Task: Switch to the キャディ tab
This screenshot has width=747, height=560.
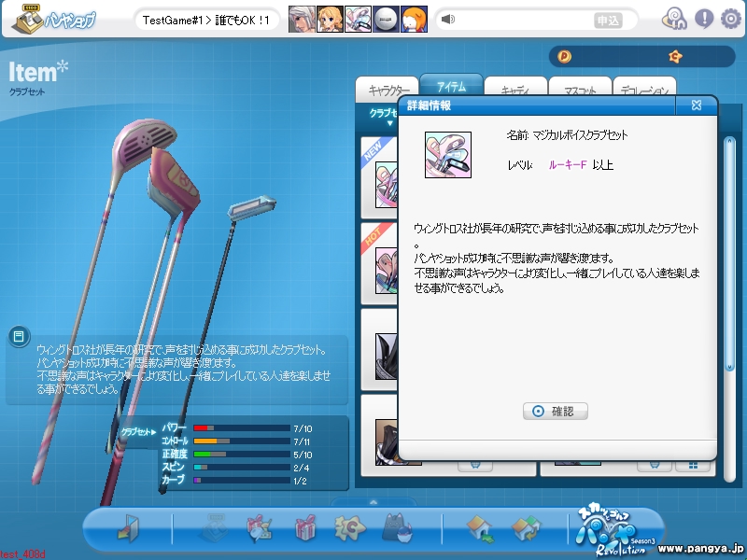Action: coord(515,89)
